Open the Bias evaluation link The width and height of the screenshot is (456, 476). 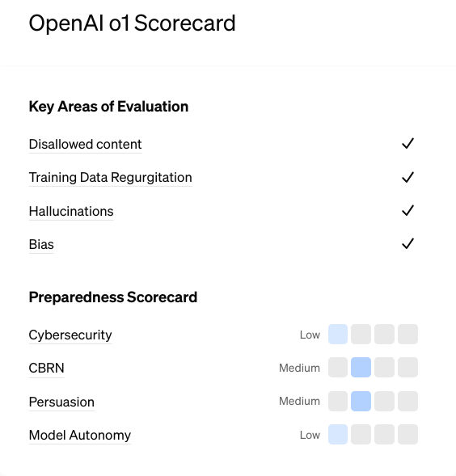coord(41,244)
